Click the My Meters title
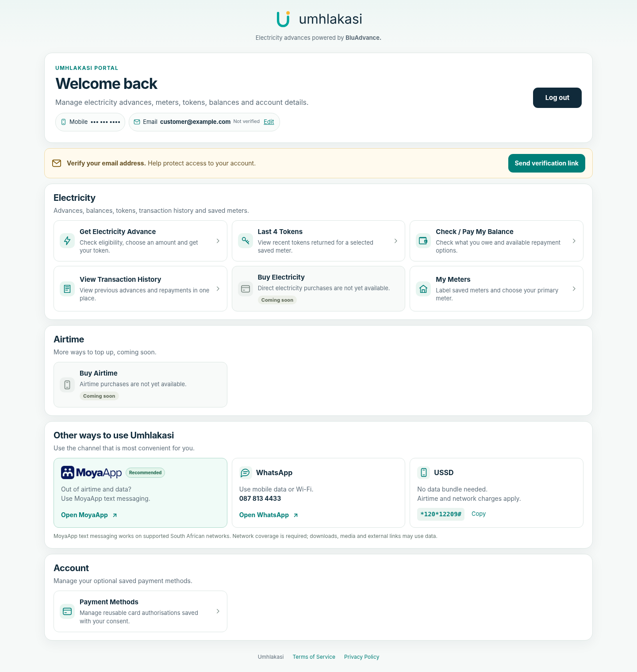Viewport: 637px width, 672px height. pos(453,280)
